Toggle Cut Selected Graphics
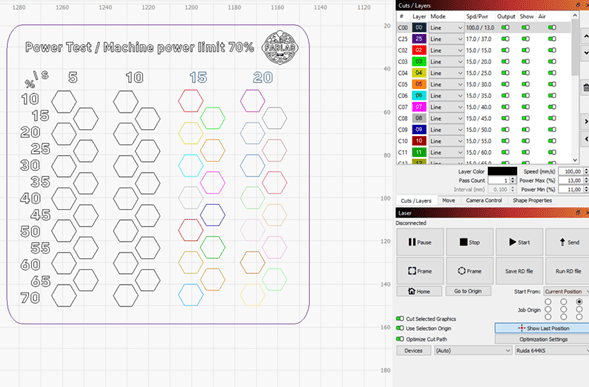The width and height of the screenshot is (589, 387). click(x=400, y=319)
